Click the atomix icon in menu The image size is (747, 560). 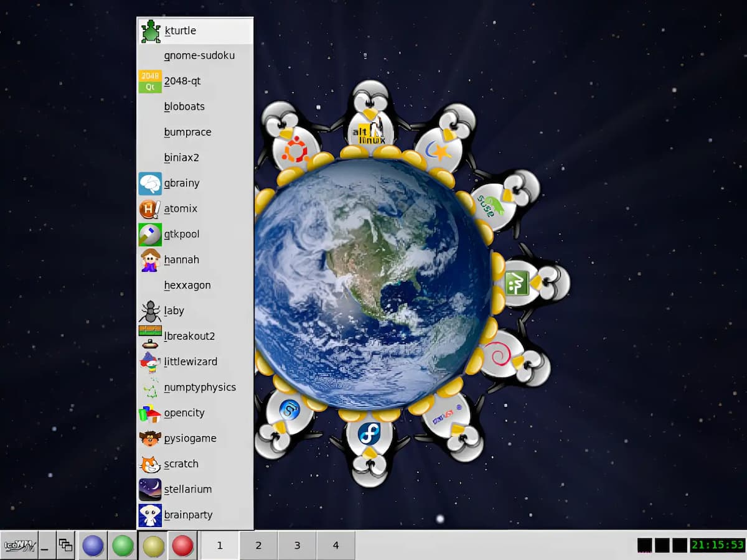point(150,209)
